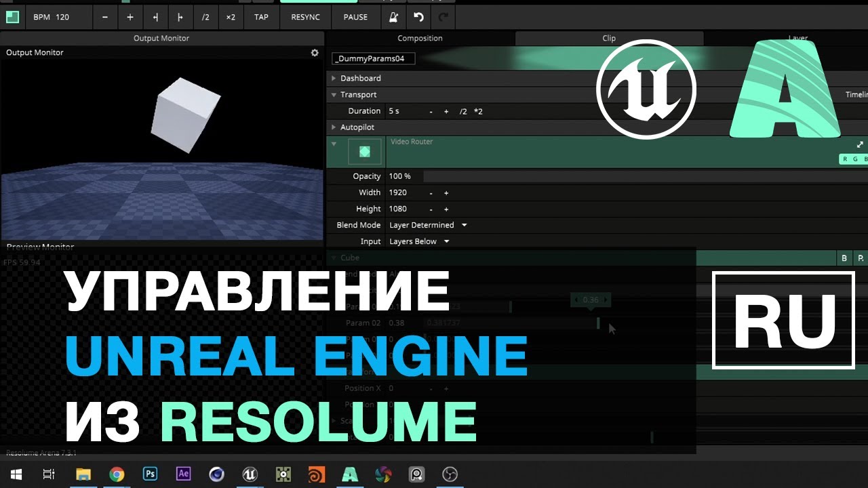Increase Height with the plus button
Viewport: 868px width, 488px height.
pyautogui.click(x=446, y=209)
